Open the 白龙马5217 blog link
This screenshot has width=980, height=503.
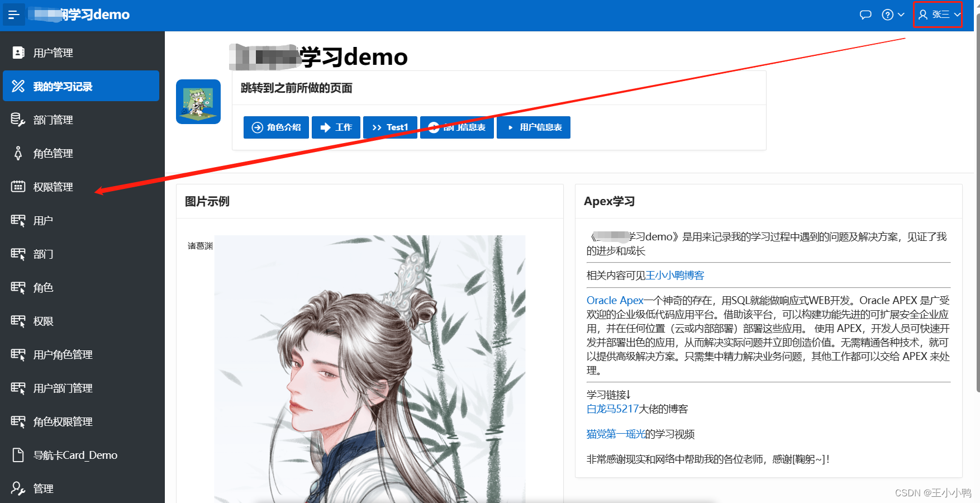pos(612,409)
